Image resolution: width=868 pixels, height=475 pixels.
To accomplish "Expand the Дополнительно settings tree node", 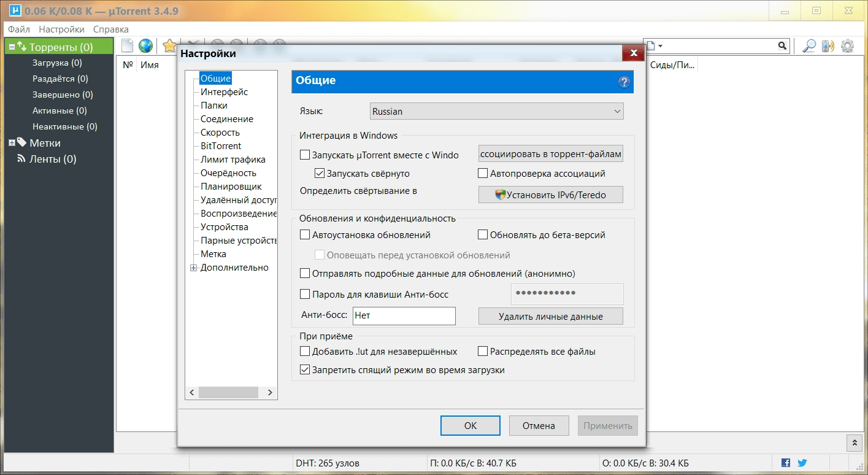I will (x=194, y=268).
